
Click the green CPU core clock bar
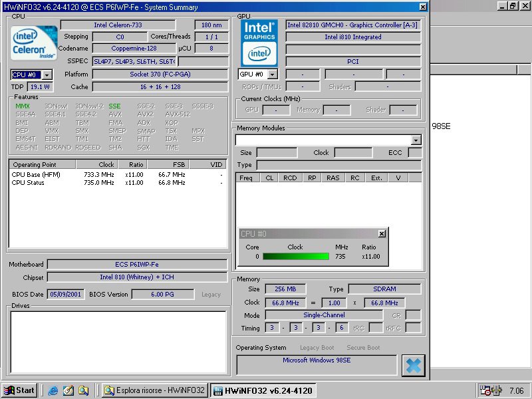(295, 256)
